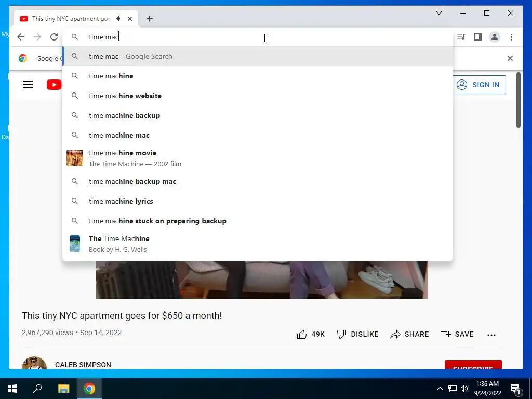532x399 pixels.
Task: Open a new tab with the plus button
Action: 150,19
